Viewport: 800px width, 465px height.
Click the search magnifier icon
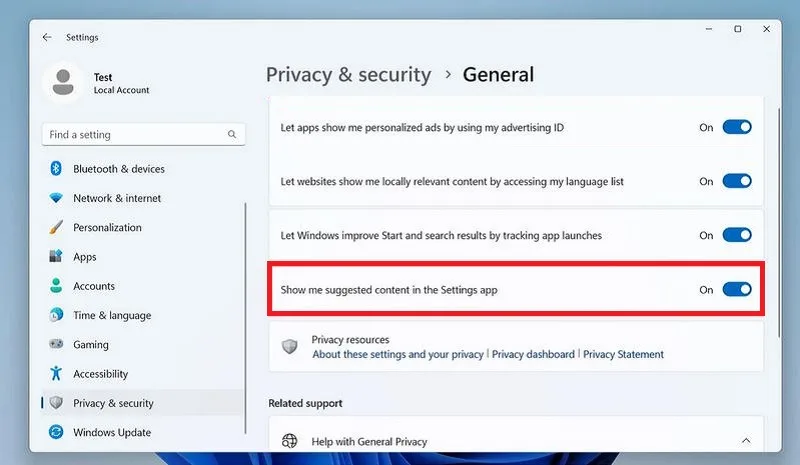tap(232, 134)
